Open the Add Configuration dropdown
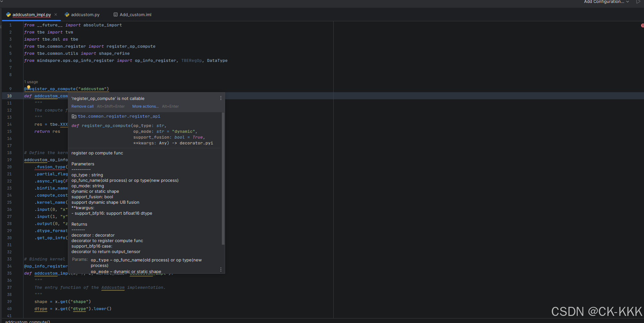The image size is (644, 323). click(606, 2)
